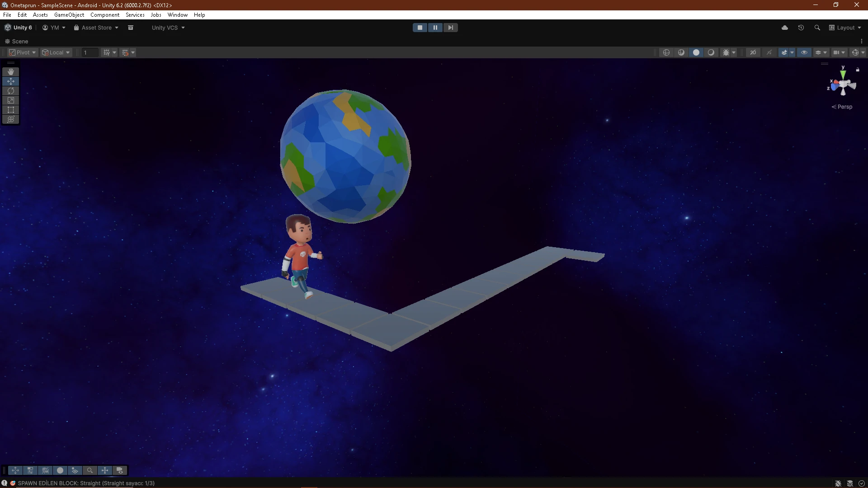Open the undo history icon
This screenshot has width=868, height=488.
[801, 28]
